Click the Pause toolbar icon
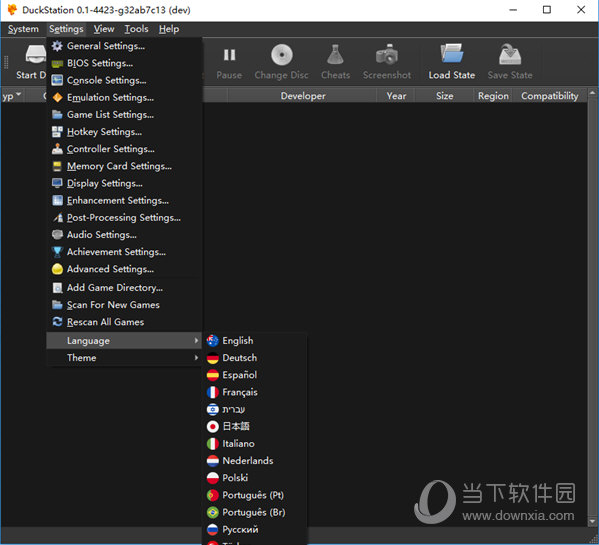 point(229,55)
